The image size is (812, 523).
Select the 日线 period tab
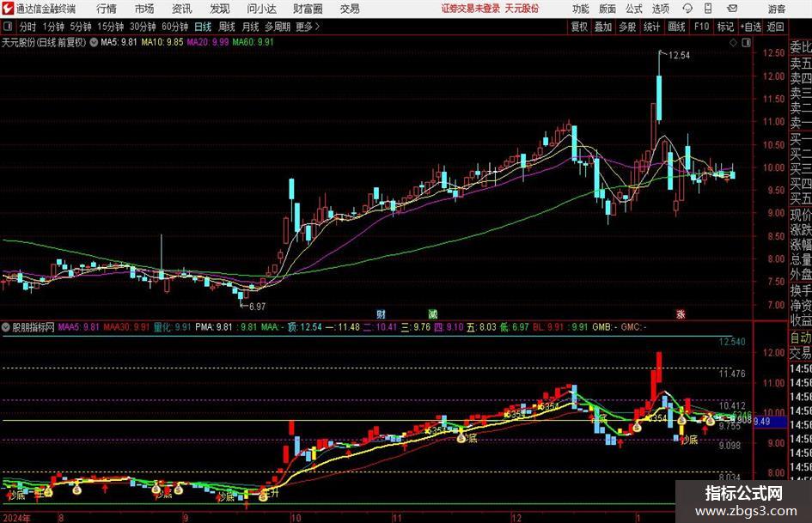click(203, 27)
